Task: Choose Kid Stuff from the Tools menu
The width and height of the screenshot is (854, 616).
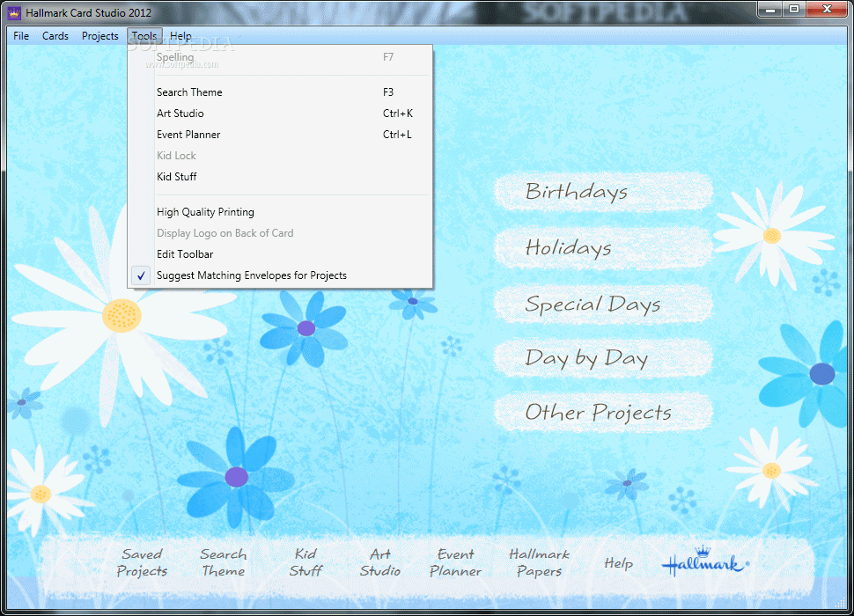Action: coord(281,177)
